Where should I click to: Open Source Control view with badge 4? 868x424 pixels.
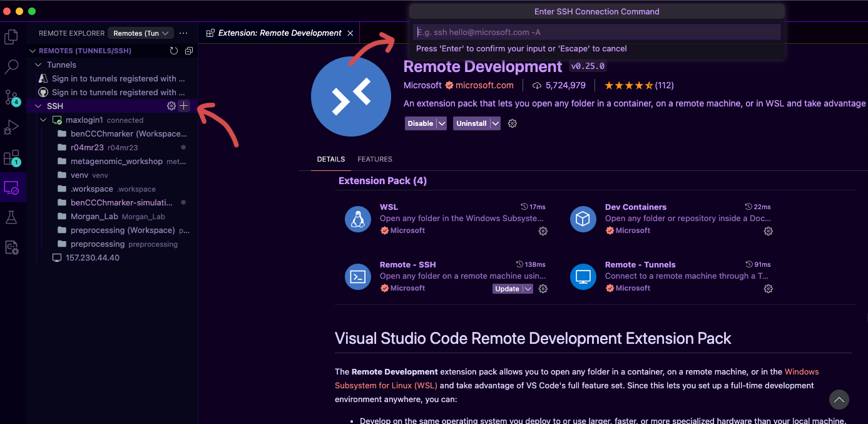[12, 97]
